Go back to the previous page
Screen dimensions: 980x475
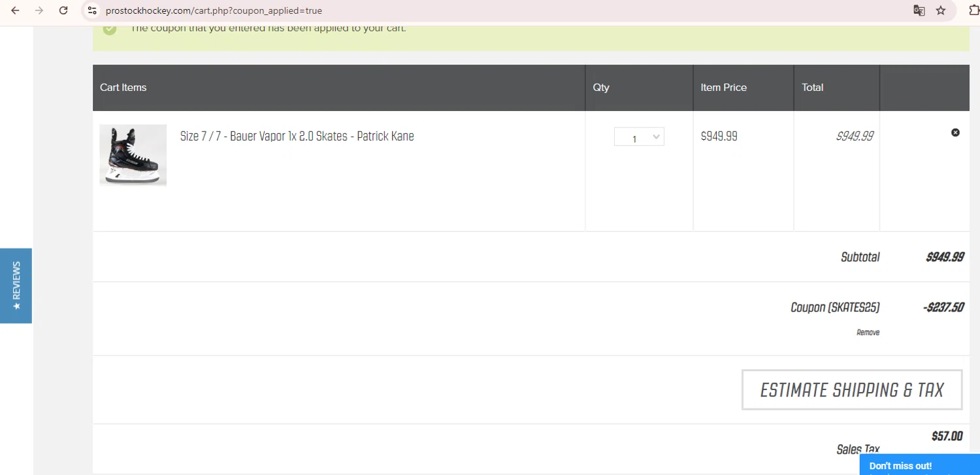pos(15,10)
